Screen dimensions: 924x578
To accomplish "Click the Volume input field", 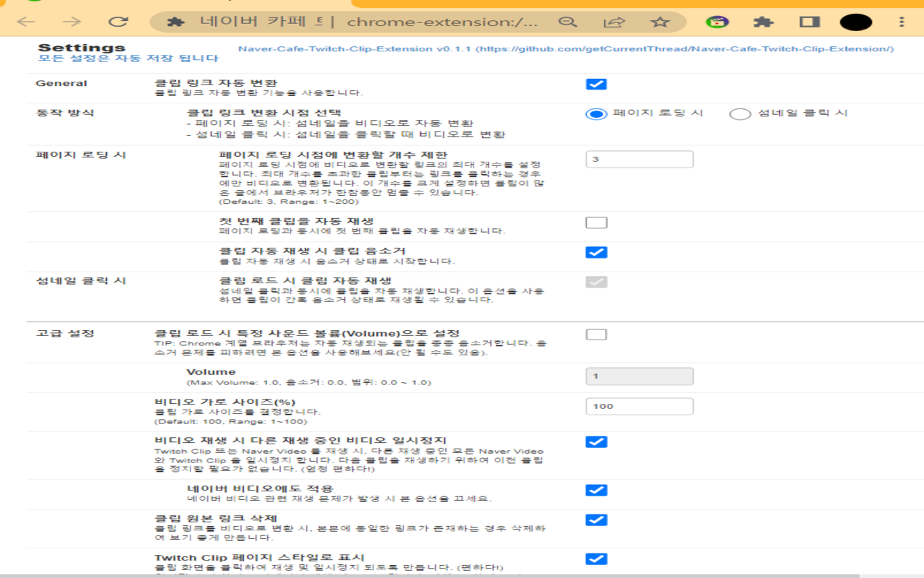I will [x=640, y=376].
